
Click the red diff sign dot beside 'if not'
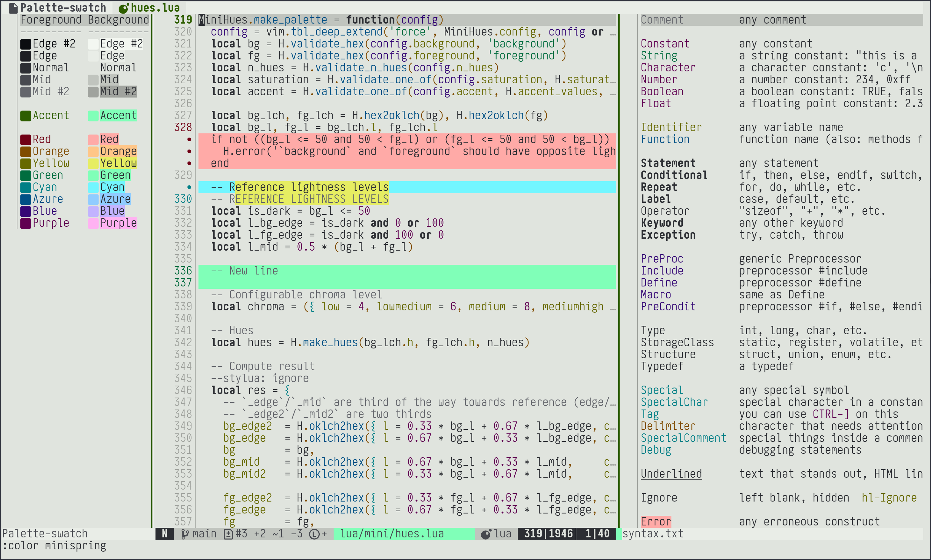(x=189, y=139)
